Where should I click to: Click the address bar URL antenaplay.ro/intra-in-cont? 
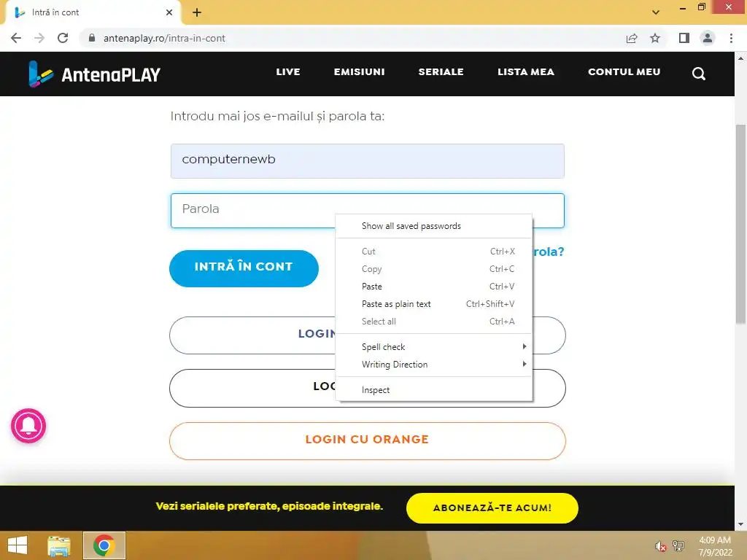click(x=164, y=38)
